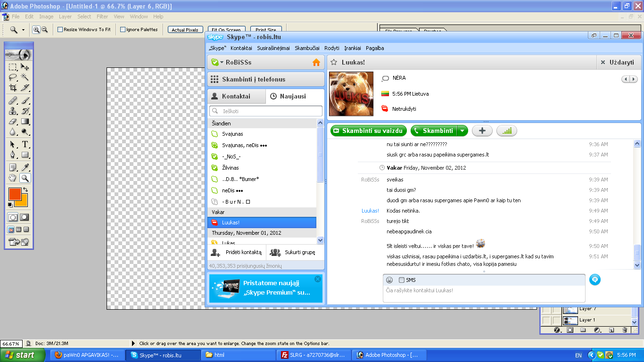Screen dimensions: 644x362
Task: Toggle Layer 1 visibility box
Action: (x=546, y=320)
